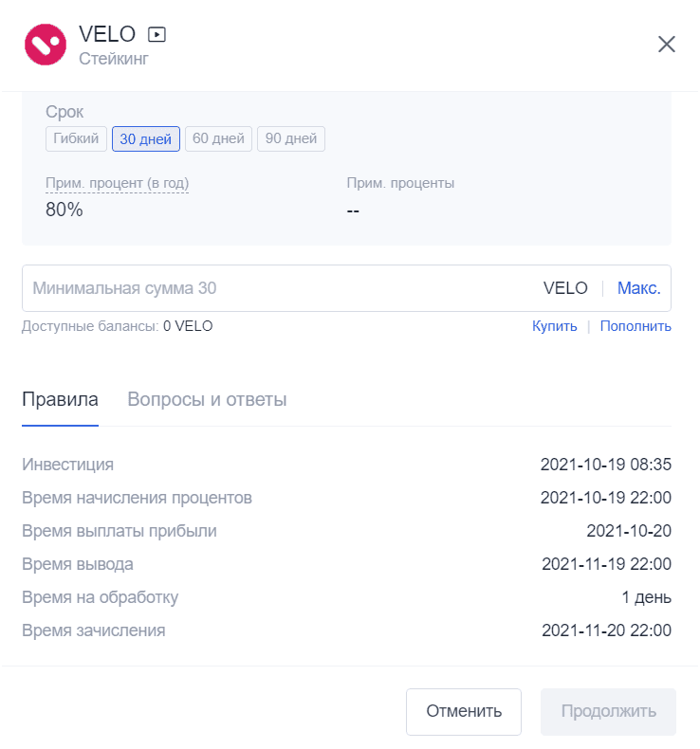Viewport: 700px width, 749px height.
Task: Click the Макс. amount link
Action: coord(639,288)
